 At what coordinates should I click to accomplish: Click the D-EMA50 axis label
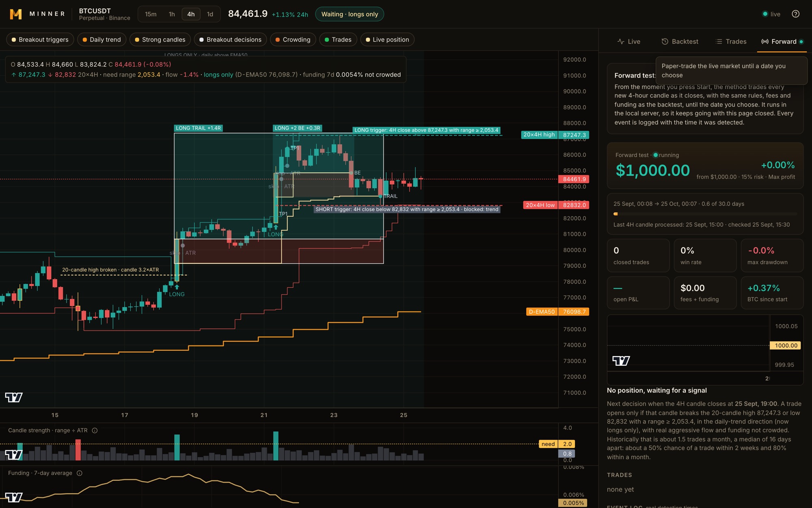542,312
